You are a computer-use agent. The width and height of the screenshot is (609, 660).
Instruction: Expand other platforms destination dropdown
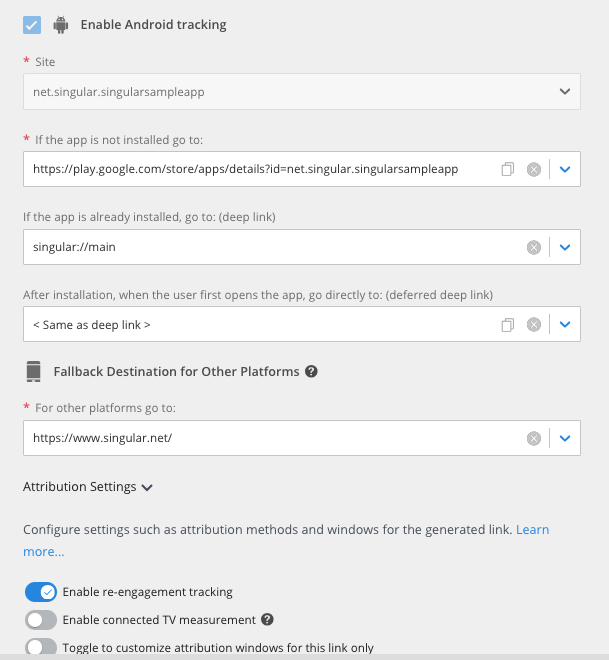click(565, 438)
